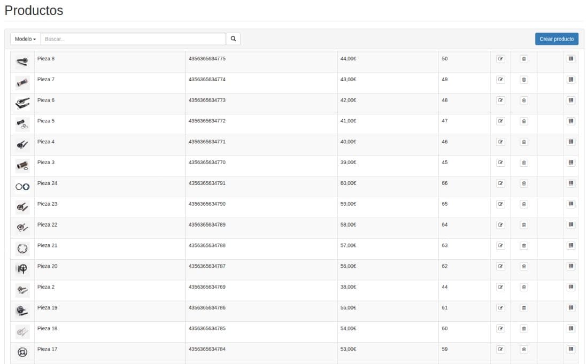Edit the Pieza 24 product
The width and height of the screenshot is (588, 364).
click(x=500, y=183)
